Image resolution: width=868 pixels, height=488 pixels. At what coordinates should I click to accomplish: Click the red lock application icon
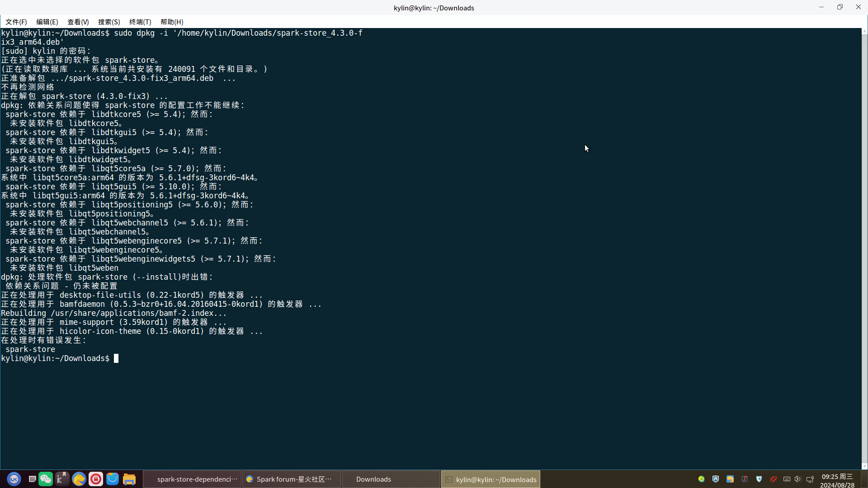tap(96, 479)
